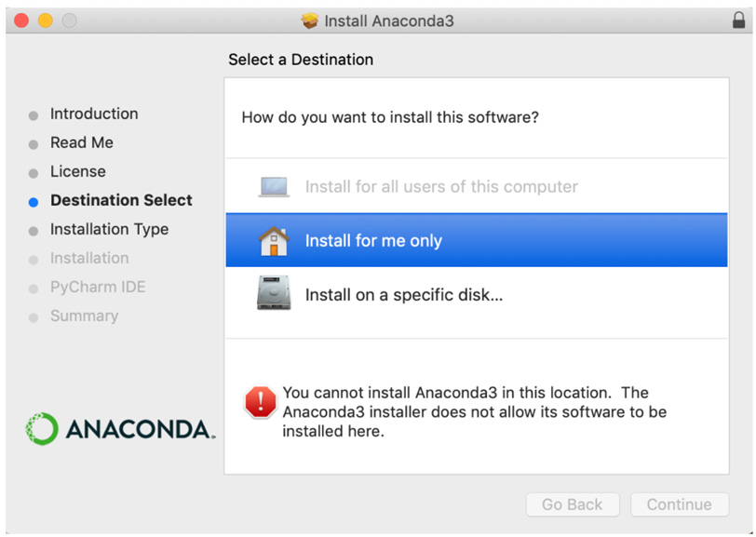The height and width of the screenshot is (537, 756).
Task: Click the Summary step in sidebar
Action: (85, 316)
